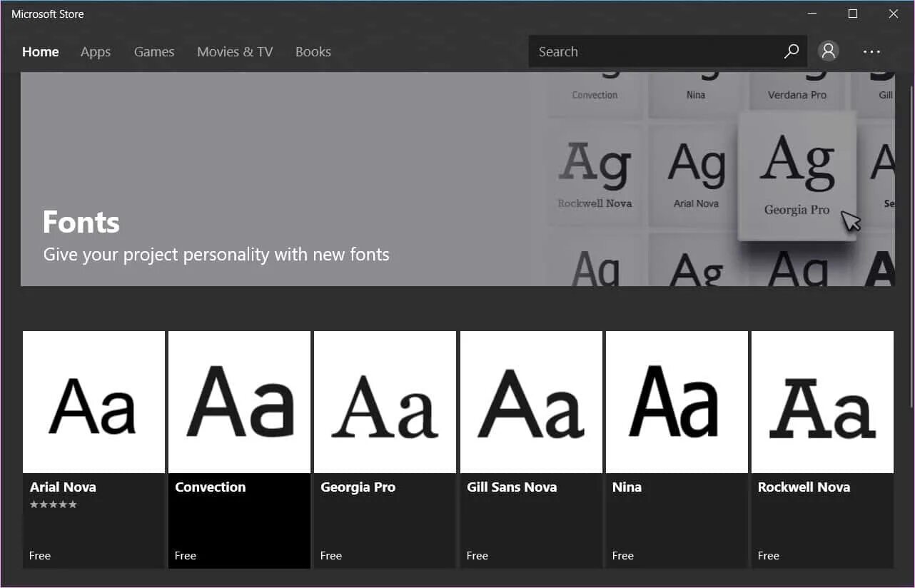Screen dimensions: 915x588
Task: Open the Convection font thumbnail
Action: pos(239,402)
